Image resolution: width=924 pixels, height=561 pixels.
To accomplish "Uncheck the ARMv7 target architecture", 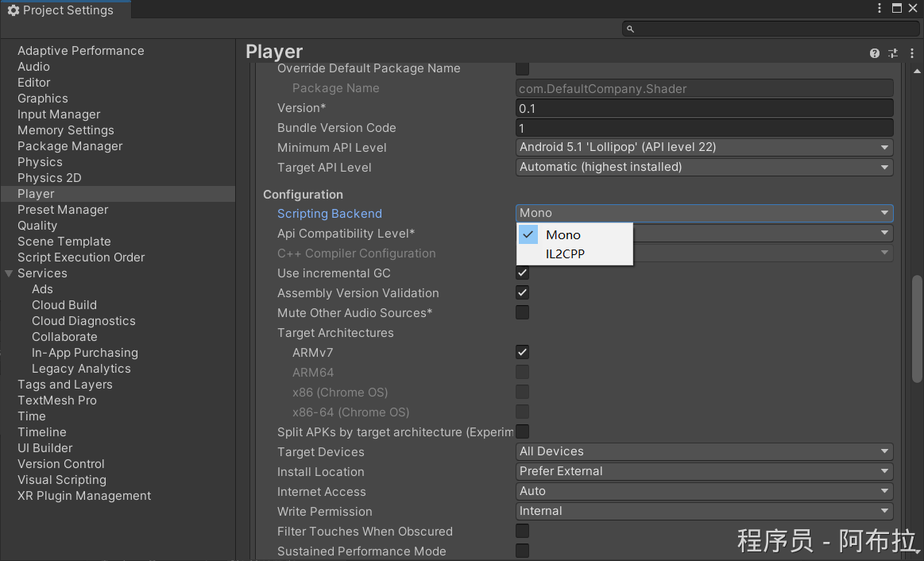I will pos(522,352).
